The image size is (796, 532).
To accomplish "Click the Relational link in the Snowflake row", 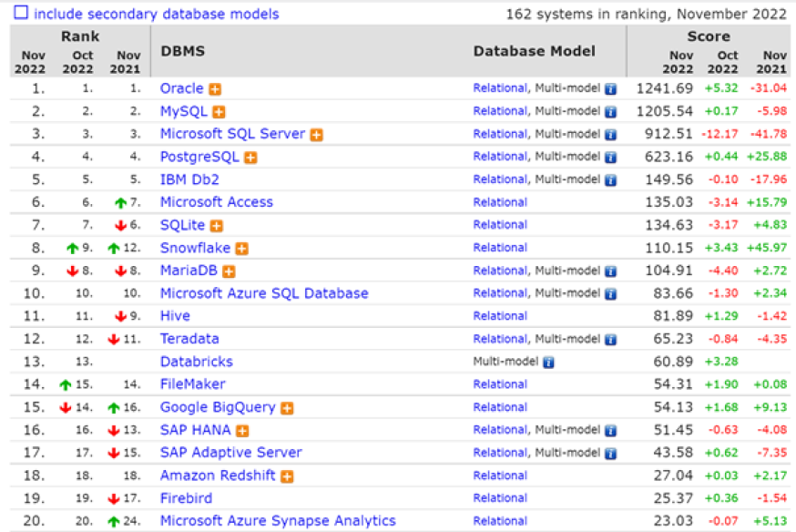I will click(500, 248).
